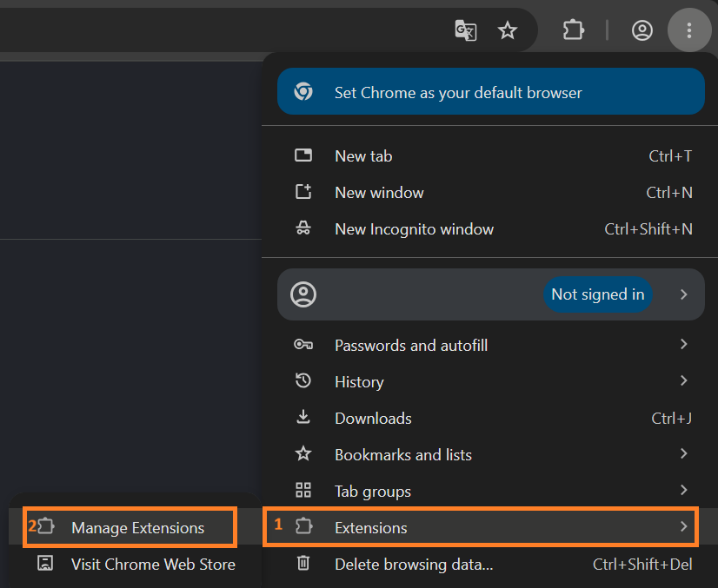The height and width of the screenshot is (588, 718).
Task: Click the Ctrl+Shift+Del shortcut label
Action: coord(642,564)
